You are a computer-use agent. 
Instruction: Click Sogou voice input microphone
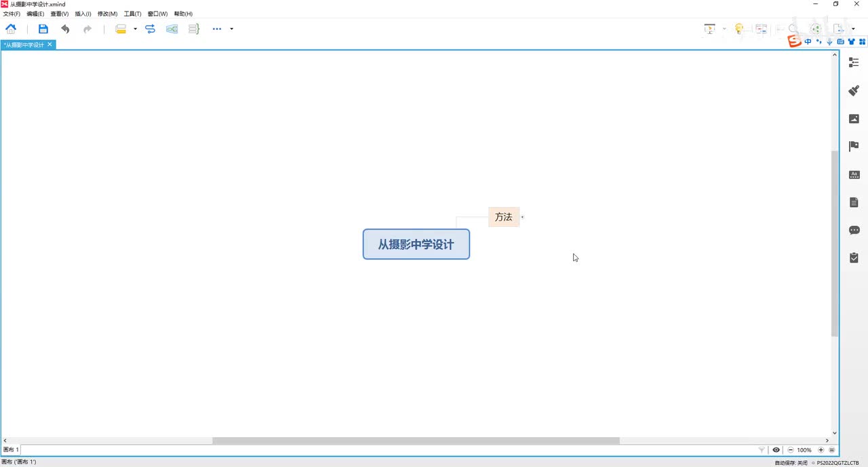pyautogui.click(x=829, y=41)
